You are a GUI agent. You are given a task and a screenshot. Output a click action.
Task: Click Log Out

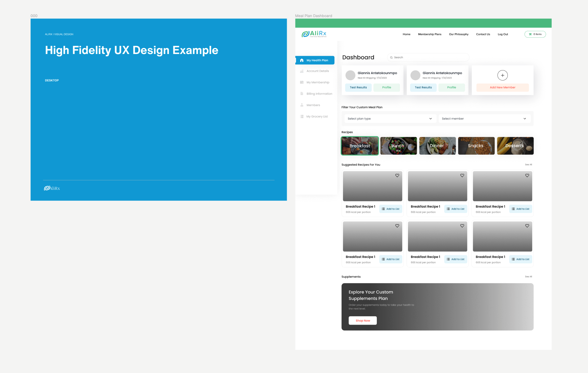pos(503,34)
